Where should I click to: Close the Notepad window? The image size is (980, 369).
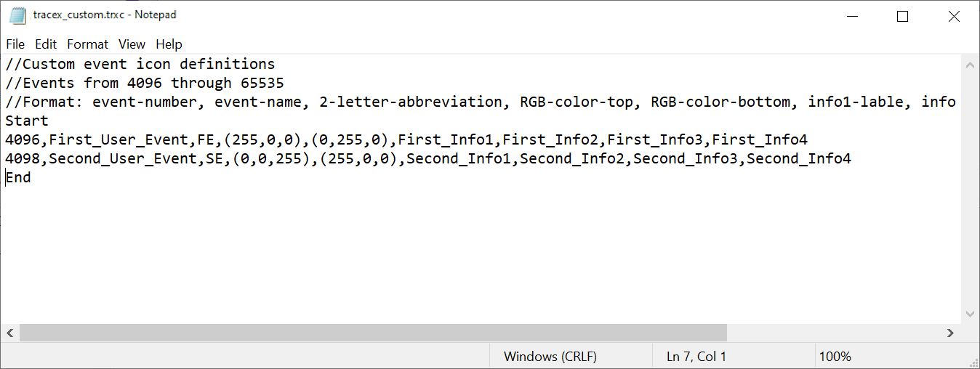pyautogui.click(x=954, y=16)
